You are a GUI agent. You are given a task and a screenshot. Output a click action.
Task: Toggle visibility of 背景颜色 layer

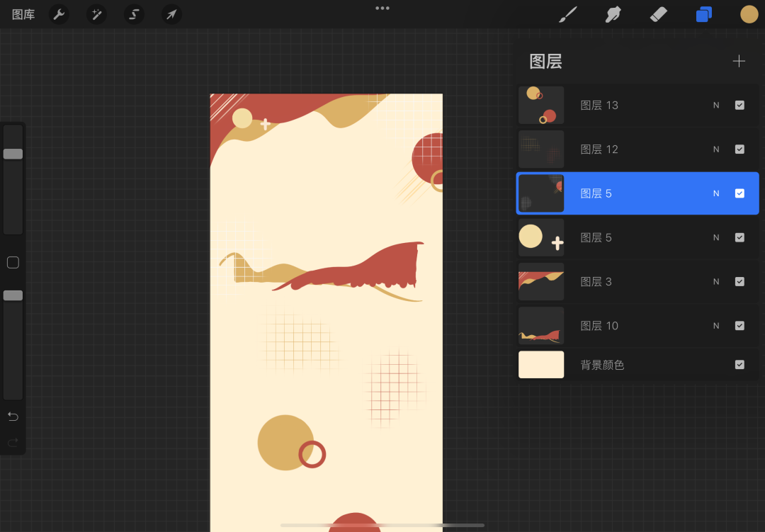[739, 365]
